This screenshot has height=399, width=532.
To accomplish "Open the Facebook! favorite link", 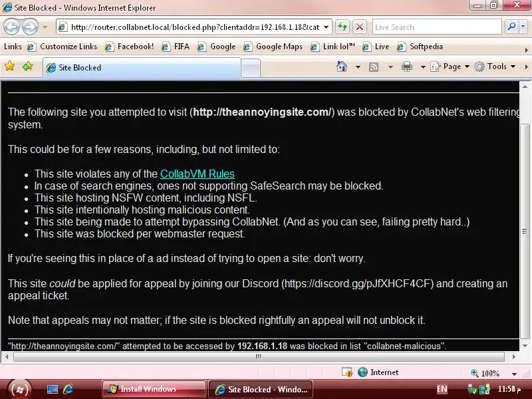I will click(x=129, y=47).
